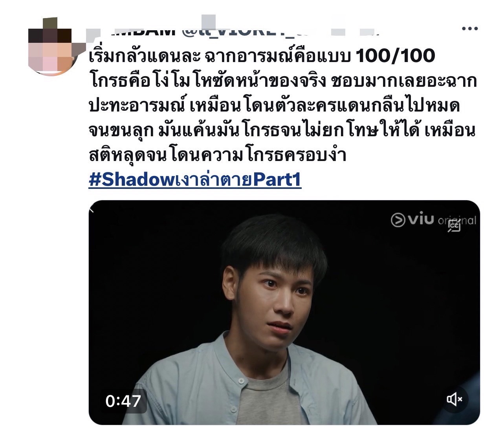
Task: Open the three-dot more options menu
Action: tap(470, 28)
